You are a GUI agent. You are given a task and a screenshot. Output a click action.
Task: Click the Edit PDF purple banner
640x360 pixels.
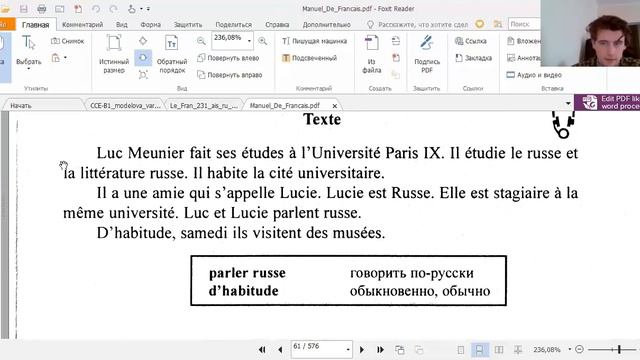tap(607, 102)
